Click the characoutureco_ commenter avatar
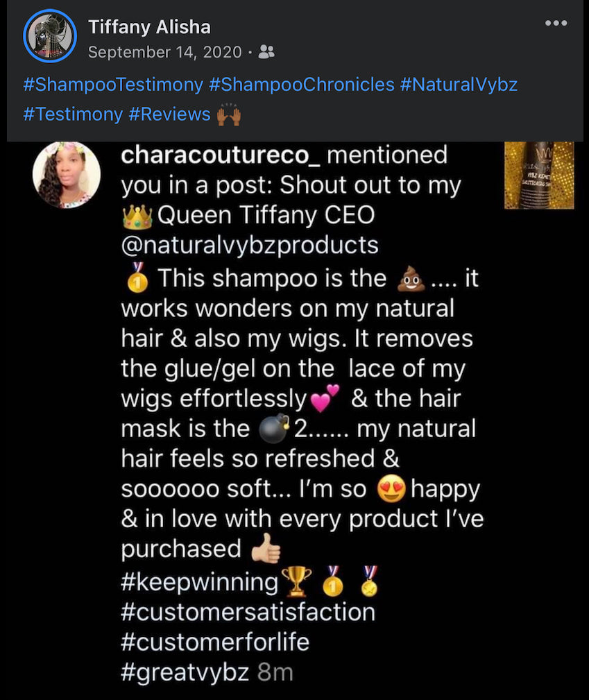 click(x=67, y=175)
